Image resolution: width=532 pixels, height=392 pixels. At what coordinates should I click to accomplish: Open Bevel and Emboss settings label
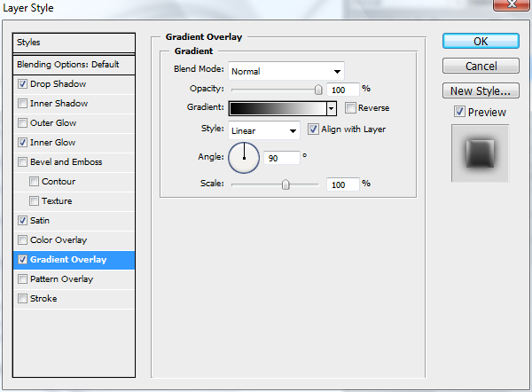[x=66, y=162]
